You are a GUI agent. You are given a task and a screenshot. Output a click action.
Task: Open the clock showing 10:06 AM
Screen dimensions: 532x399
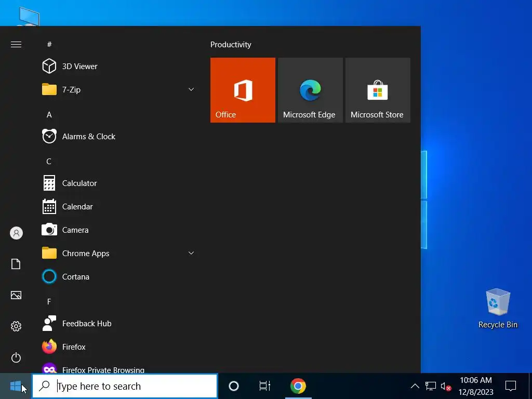pyautogui.click(x=476, y=386)
